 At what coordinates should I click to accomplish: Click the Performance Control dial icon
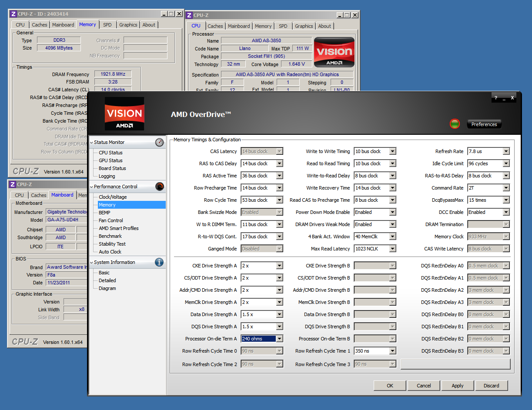pyautogui.click(x=160, y=187)
